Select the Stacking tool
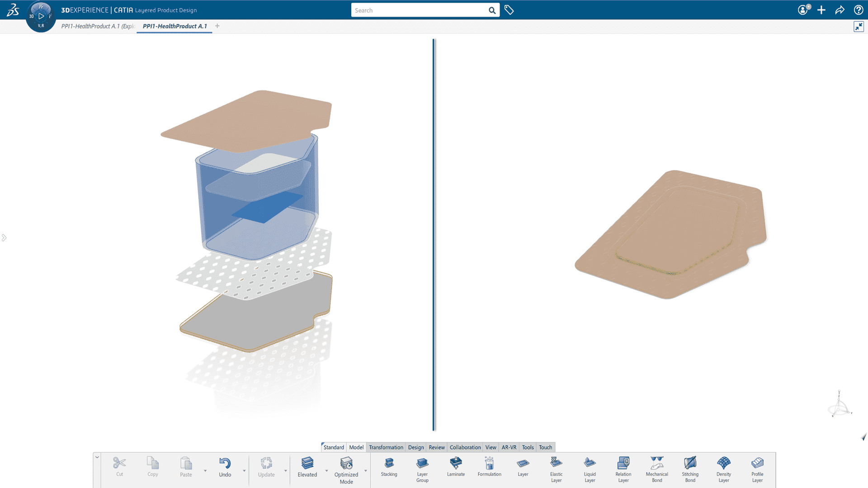 tap(389, 467)
